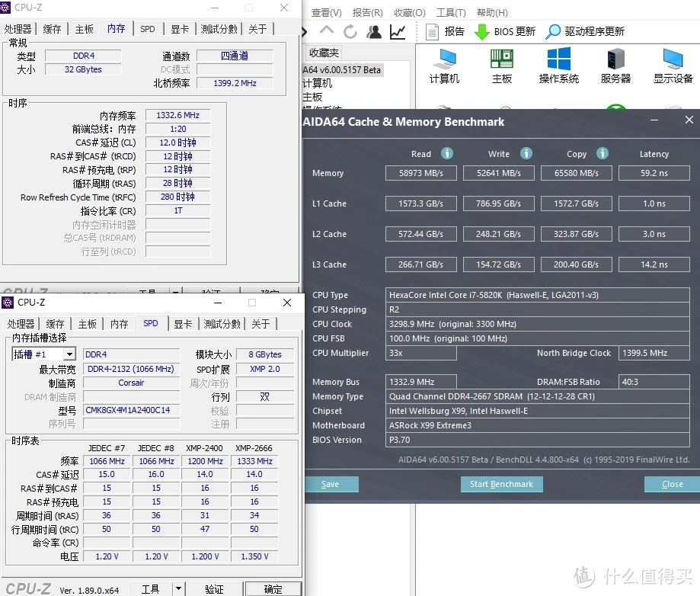The height and width of the screenshot is (596, 700).
Task: Select the 主板 item in the tree
Action: tap(312, 97)
